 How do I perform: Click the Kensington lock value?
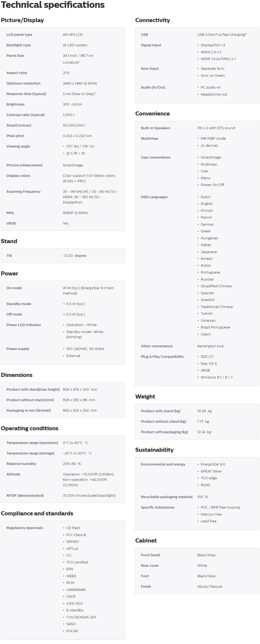tap(210, 346)
